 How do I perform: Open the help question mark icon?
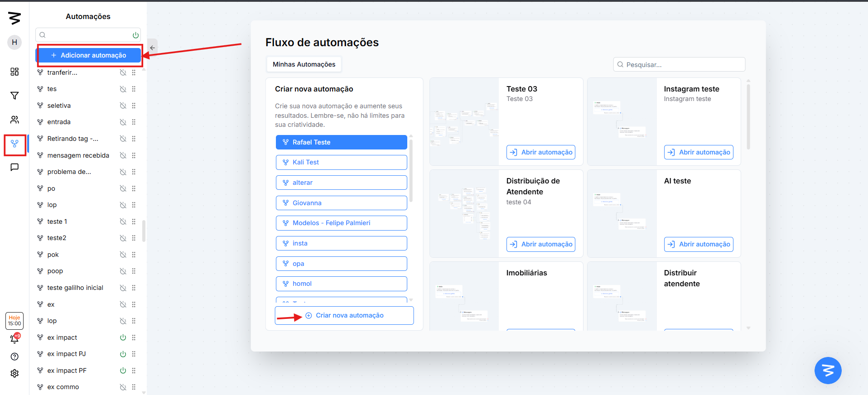click(x=14, y=356)
